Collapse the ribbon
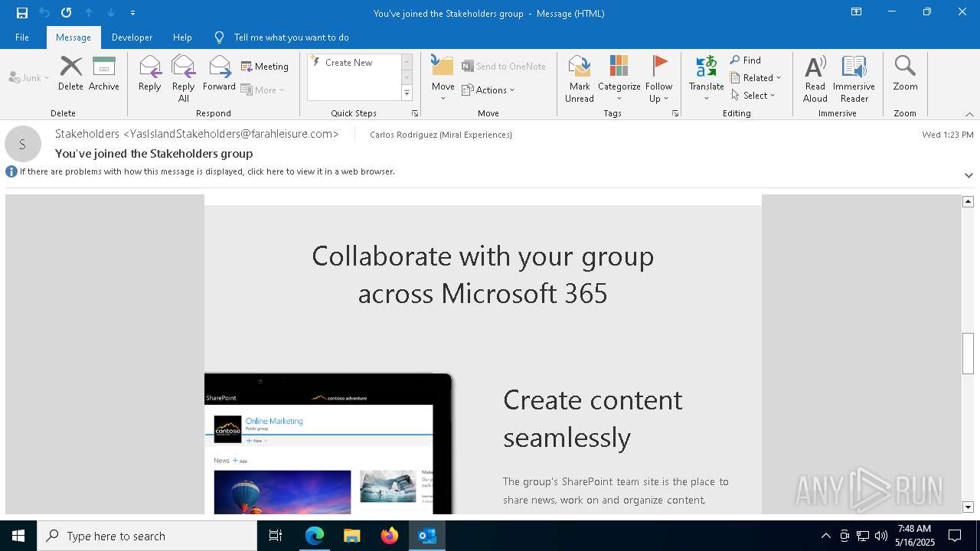This screenshot has height=551, width=980. [969, 114]
